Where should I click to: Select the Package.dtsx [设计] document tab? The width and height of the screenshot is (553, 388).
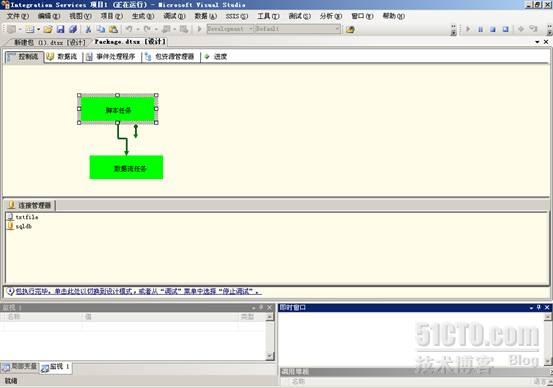click(x=130, y=42)
